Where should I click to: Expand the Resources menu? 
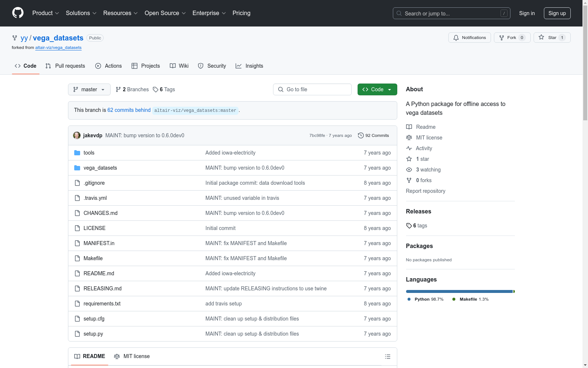tap(121, 13)
